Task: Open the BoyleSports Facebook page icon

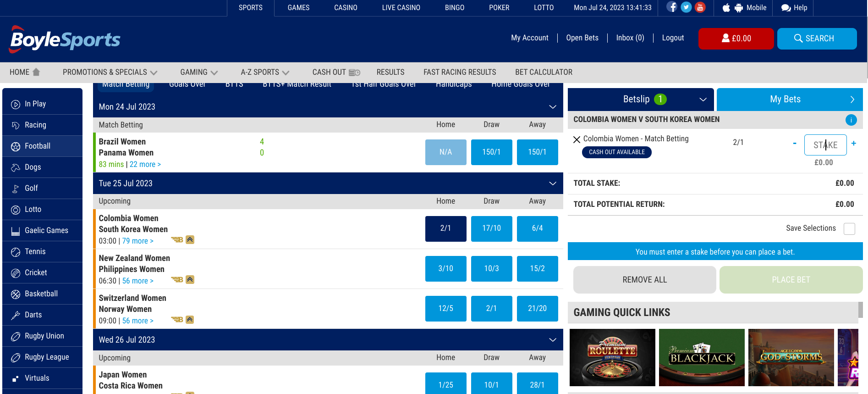Action: [672, 7]
